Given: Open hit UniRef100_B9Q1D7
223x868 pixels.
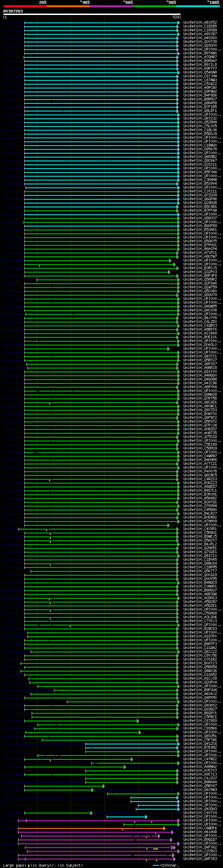Looking at the screenshot, I should [x=200, y=839].
